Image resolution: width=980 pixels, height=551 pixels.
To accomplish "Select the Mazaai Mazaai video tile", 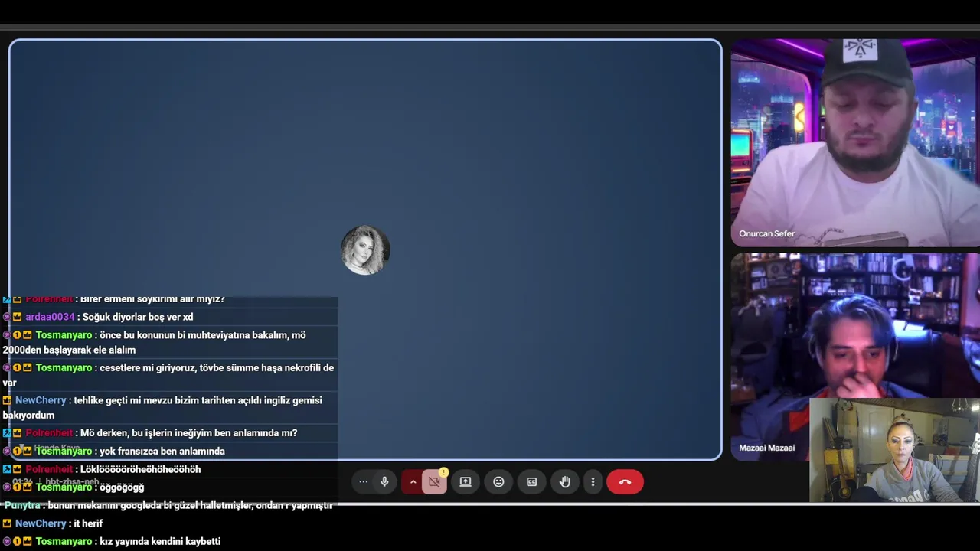I will 855,357.
